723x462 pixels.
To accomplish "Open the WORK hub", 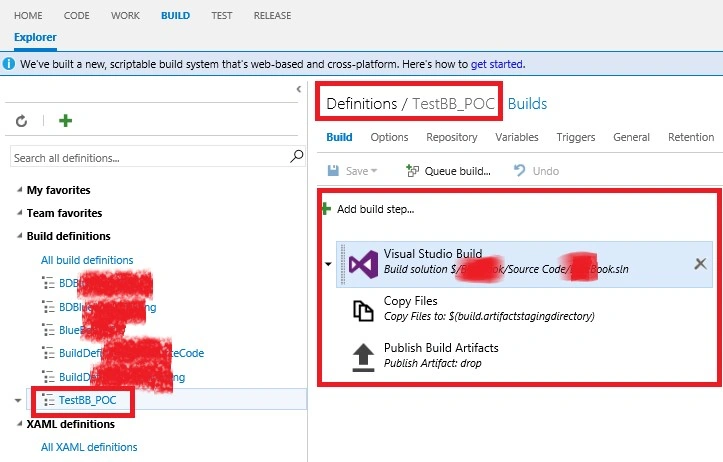I will (x=125, y=16).
